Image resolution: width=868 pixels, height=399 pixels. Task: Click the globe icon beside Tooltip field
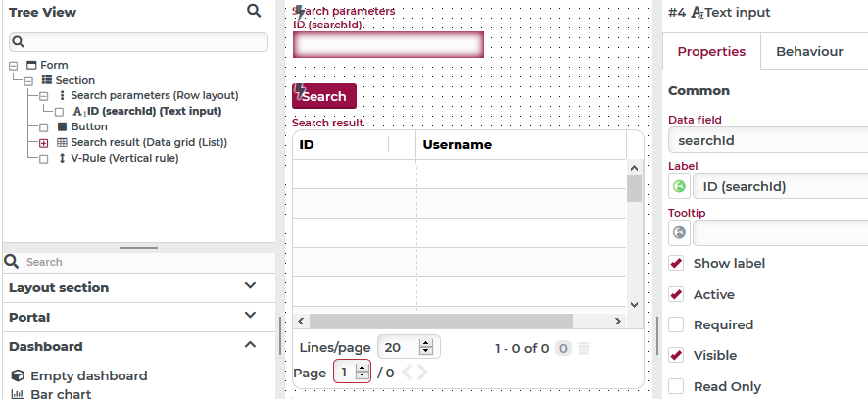pyautogui.click(x=679, y=232)
